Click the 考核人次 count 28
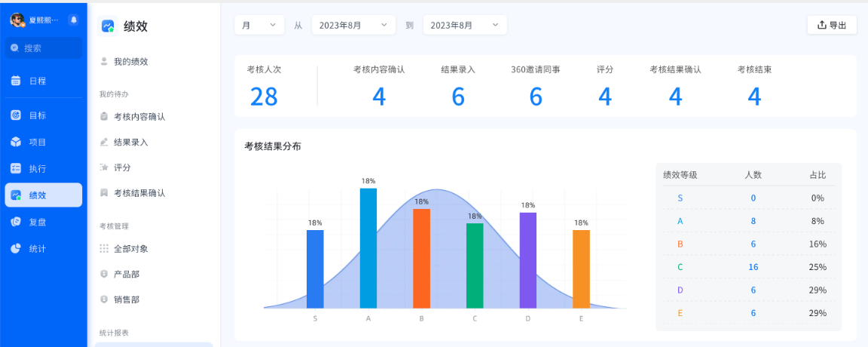 [x=264, y=96]
